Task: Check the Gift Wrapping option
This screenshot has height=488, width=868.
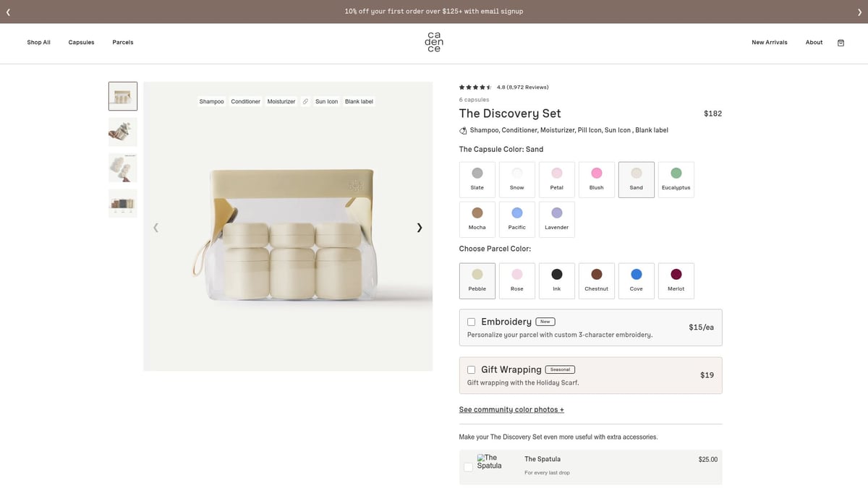Action: coord(471,369)
